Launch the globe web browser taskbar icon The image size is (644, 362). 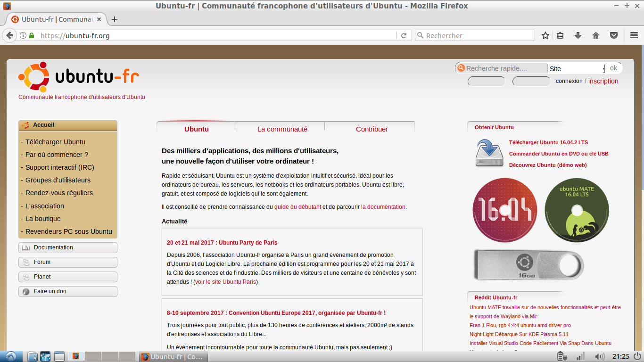(45, 356)
